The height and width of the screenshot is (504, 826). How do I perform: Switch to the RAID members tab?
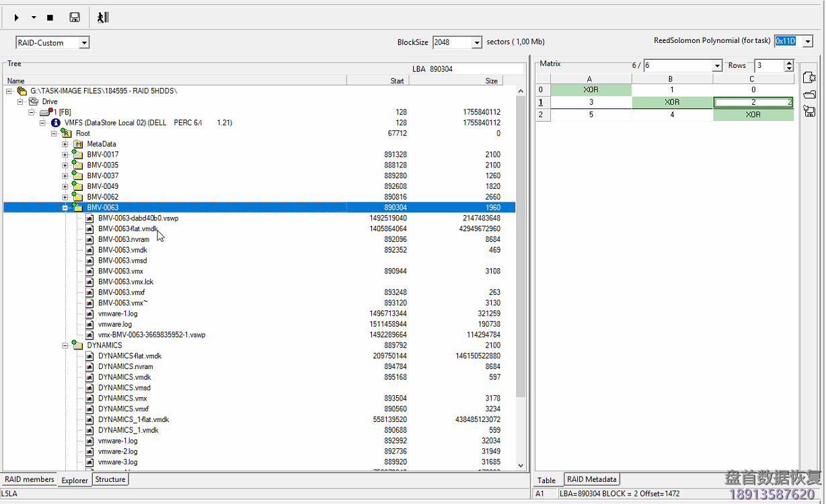click(x=29, y=480)
